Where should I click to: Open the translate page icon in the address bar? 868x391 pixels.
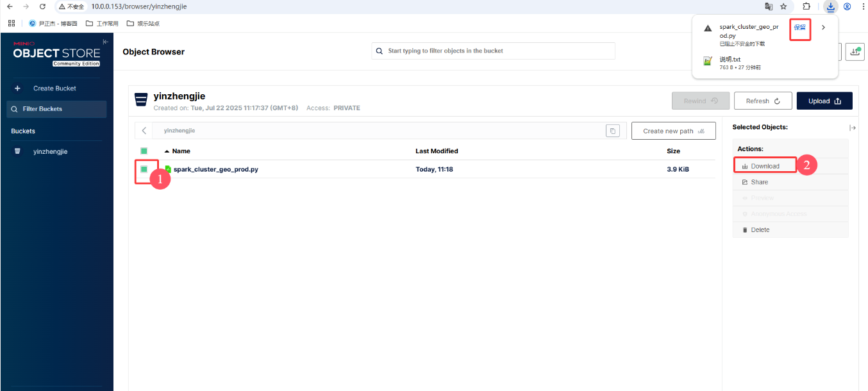(x=769, y=6)
